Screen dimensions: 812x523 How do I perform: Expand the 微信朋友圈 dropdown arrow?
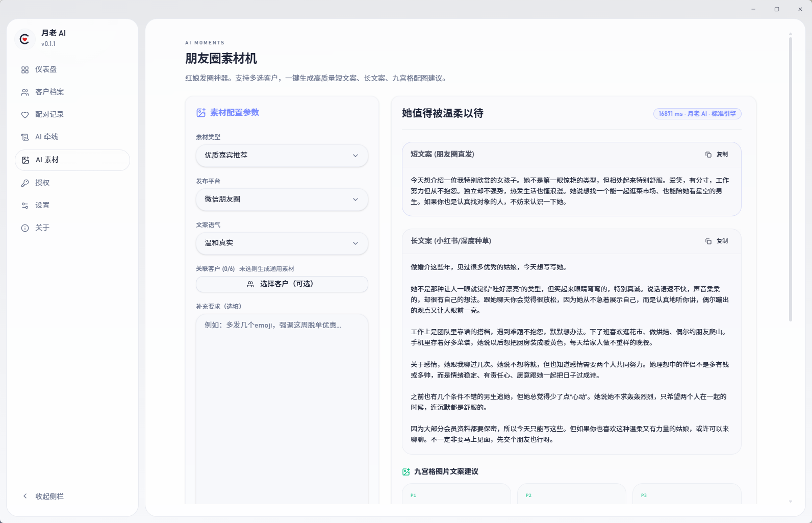coord(356,200)
